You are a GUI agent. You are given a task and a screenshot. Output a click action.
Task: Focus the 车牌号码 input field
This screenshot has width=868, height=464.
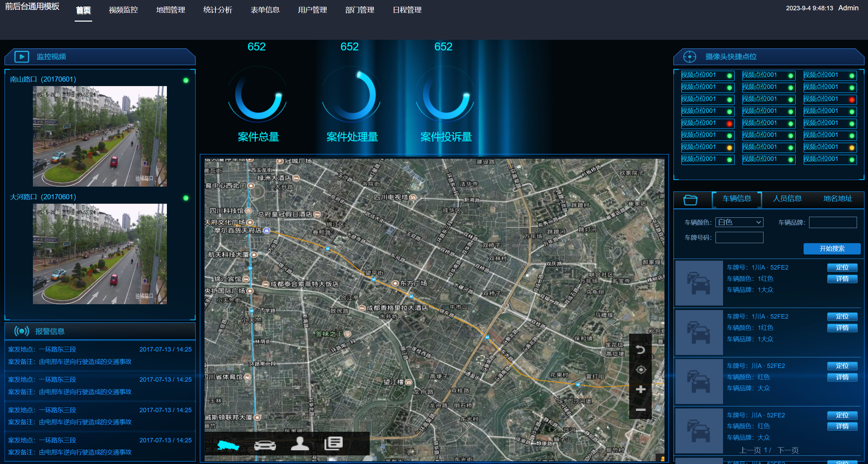coord(739,237)
